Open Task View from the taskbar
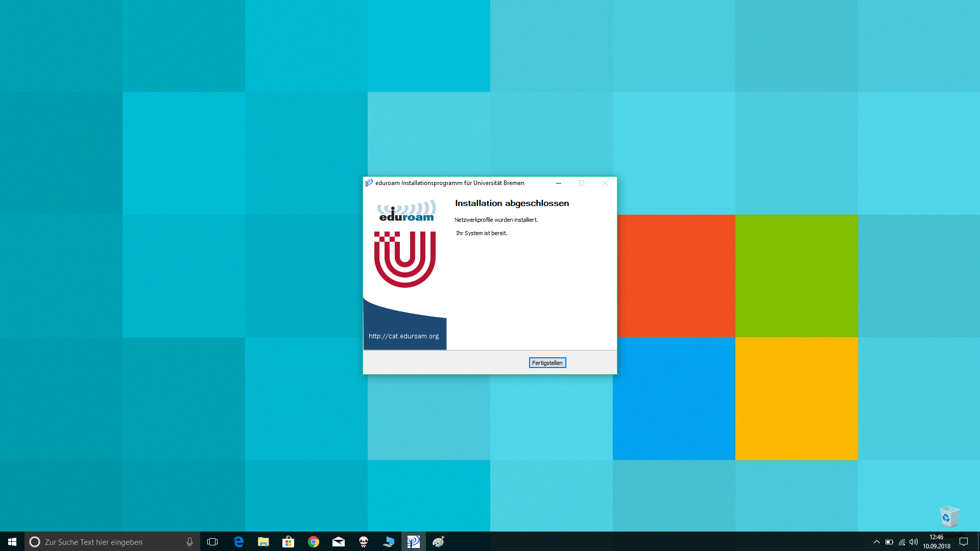This screenshot has width=980, height=551. click(212, 542)
